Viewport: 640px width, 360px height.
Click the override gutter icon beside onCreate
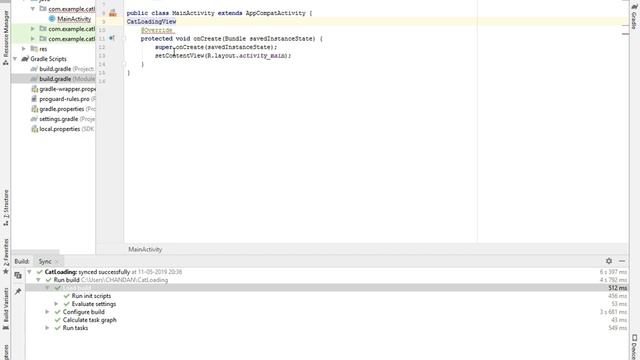pyautogui.click(x=111, y=38)
